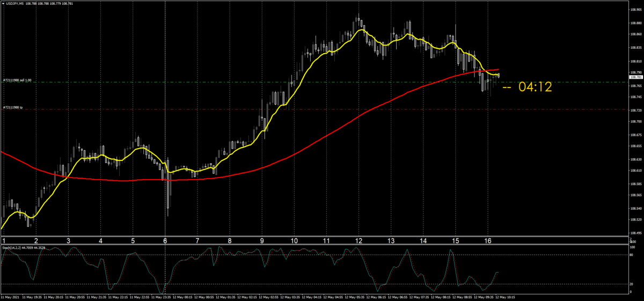Viewport: 644px width, 301px height.
Task: Click the 11 May 19:35 time axis label
Action: click(x=32, y=297)
